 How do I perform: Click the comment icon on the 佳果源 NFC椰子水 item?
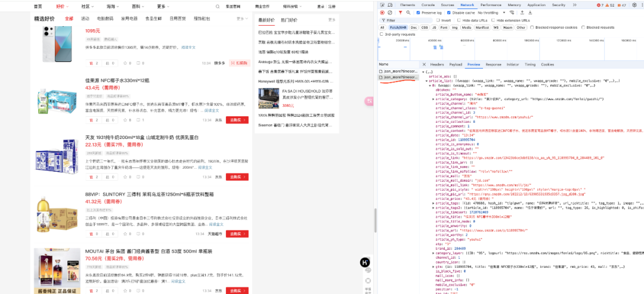pos(138,120)
